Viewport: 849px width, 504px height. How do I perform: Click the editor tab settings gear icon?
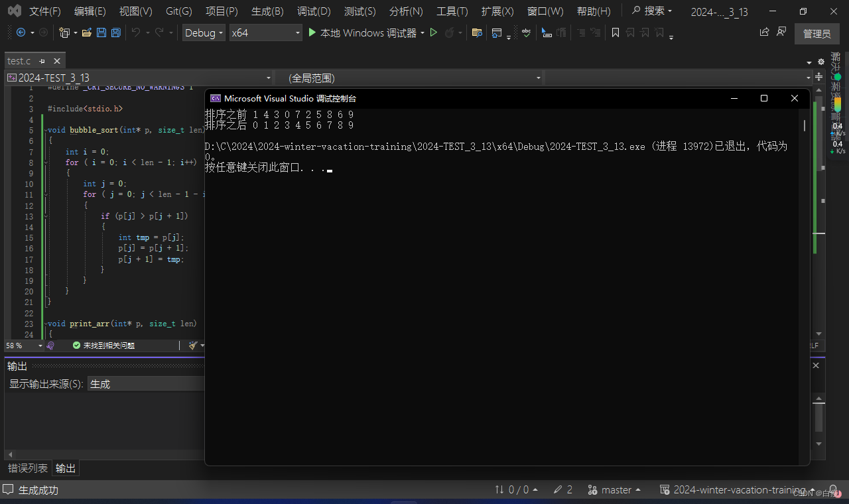(x=820, y=61)
